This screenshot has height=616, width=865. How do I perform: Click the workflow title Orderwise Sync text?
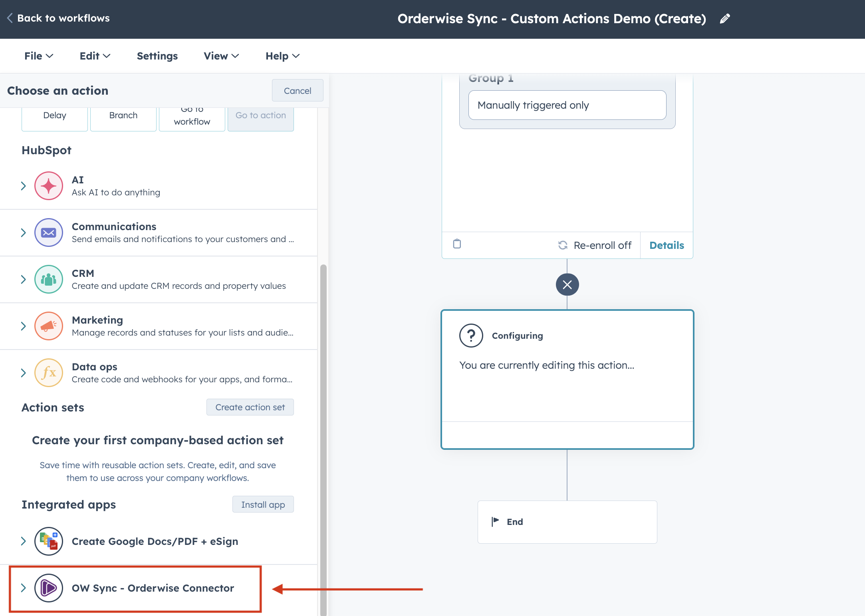point(552,19)
